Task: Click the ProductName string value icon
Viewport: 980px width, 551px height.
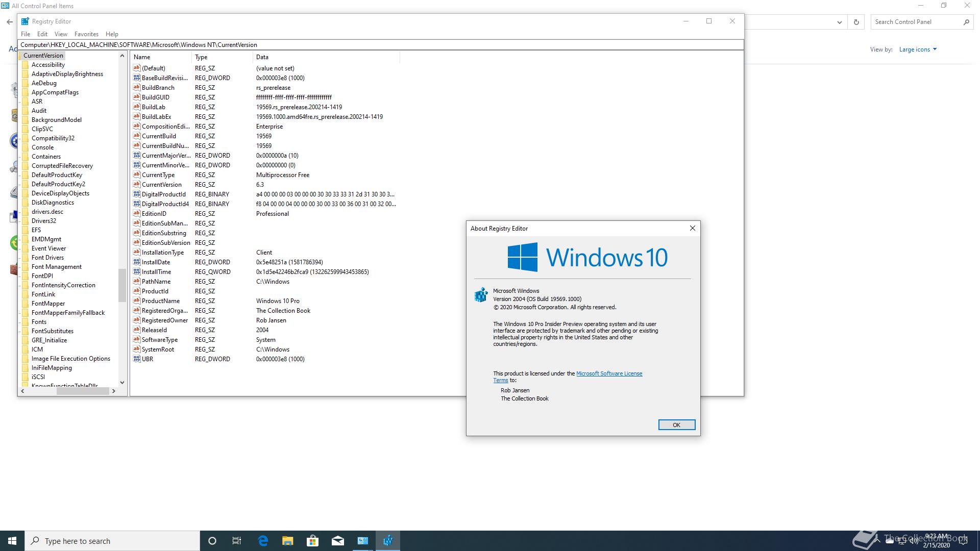Action: 136,300
